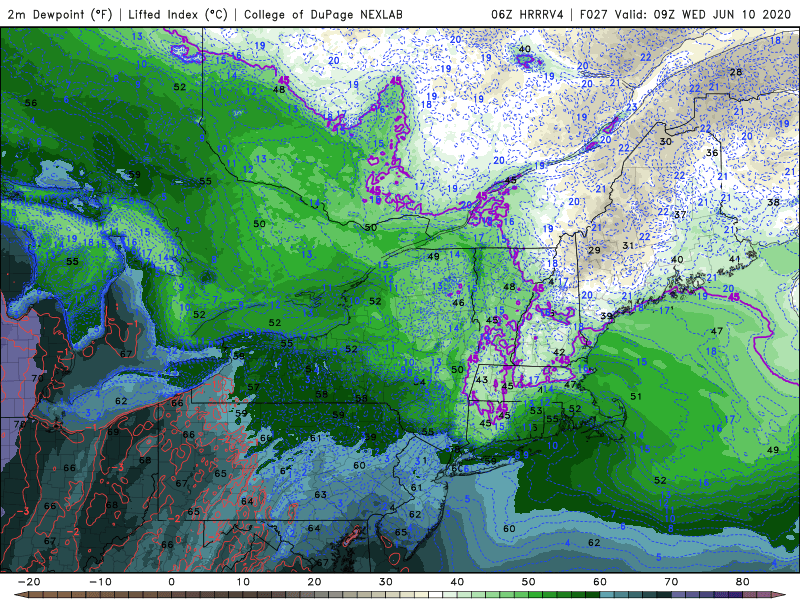This screenshot has width=800, height=600.
Task: Click the black '29' dewpoint value
Action: pos(594,250)
